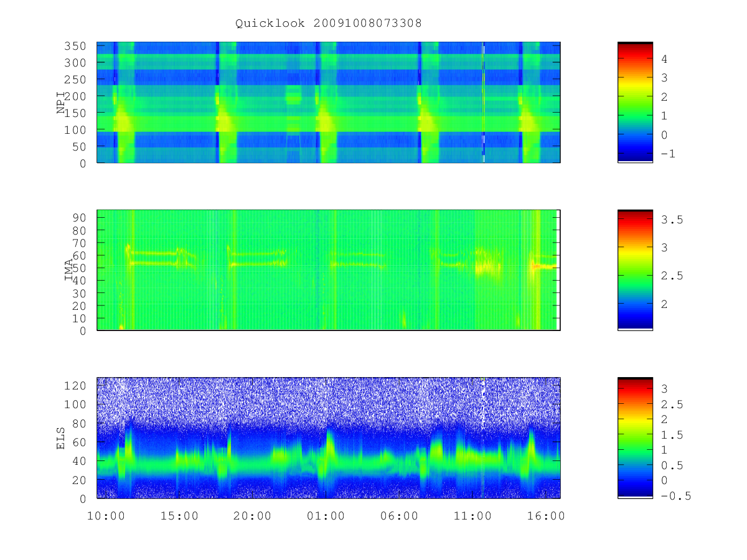Select the ELS spectrogram panel
The width and height of the screenshot is (747, 560).
click(329, 437)
